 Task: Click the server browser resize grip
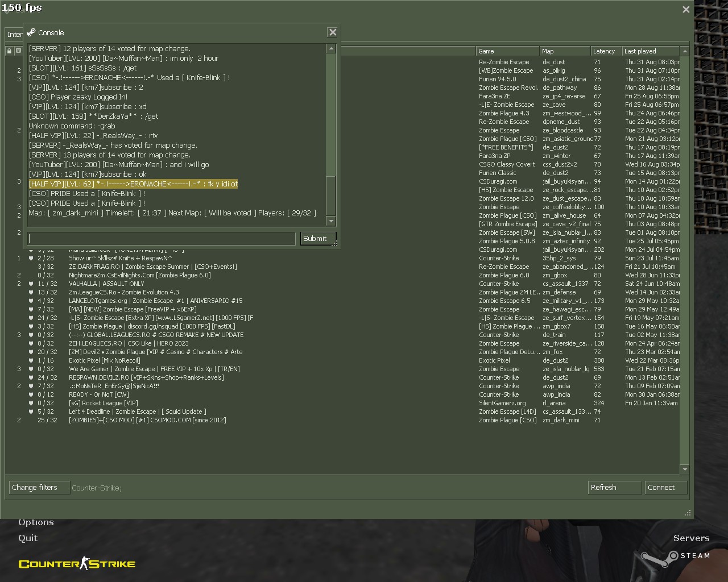click(x=688, y=513)
